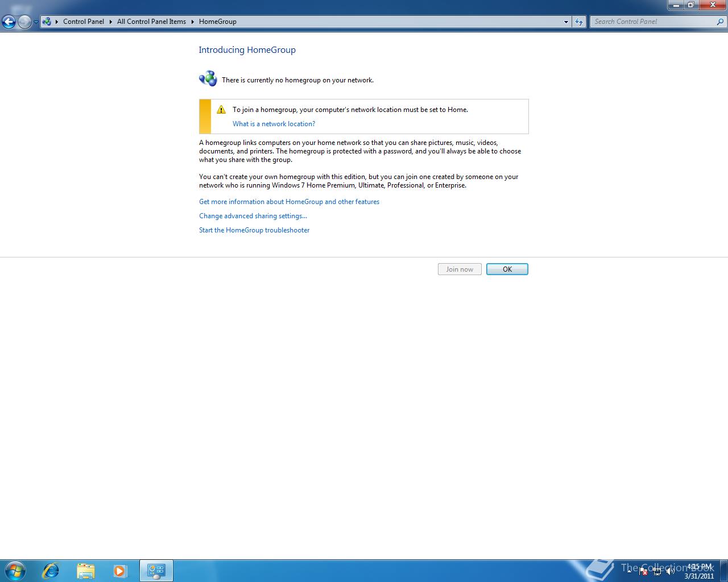Screen dimensions: 728x582
Task: Go back with the blue Back arrow
Action: tap(9, 22)
